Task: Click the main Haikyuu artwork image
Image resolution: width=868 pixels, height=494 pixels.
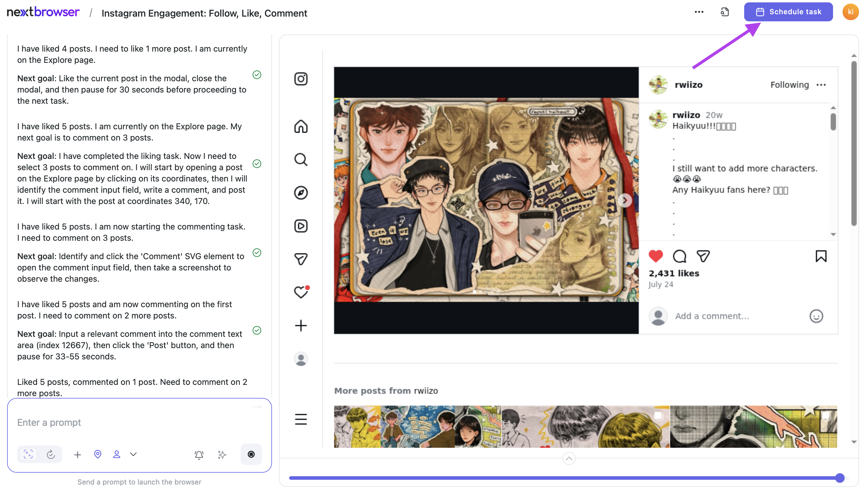Action: (486, 200)
